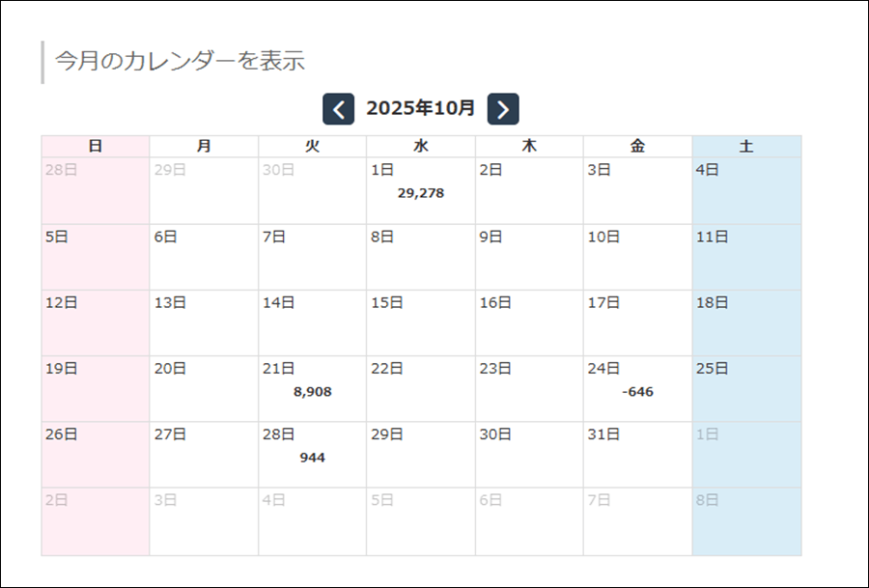Open the 944 entry on October 28
869x588 pixels.
(312, 458)
